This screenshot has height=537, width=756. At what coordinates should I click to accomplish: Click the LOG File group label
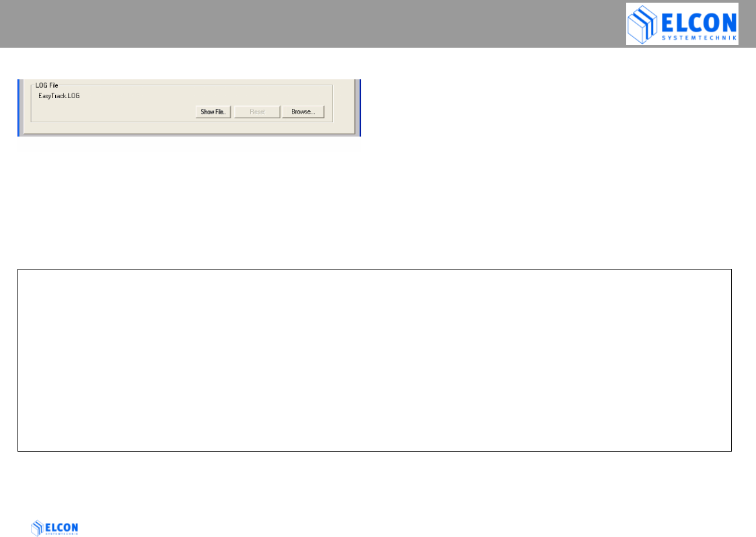coord(47,85)
